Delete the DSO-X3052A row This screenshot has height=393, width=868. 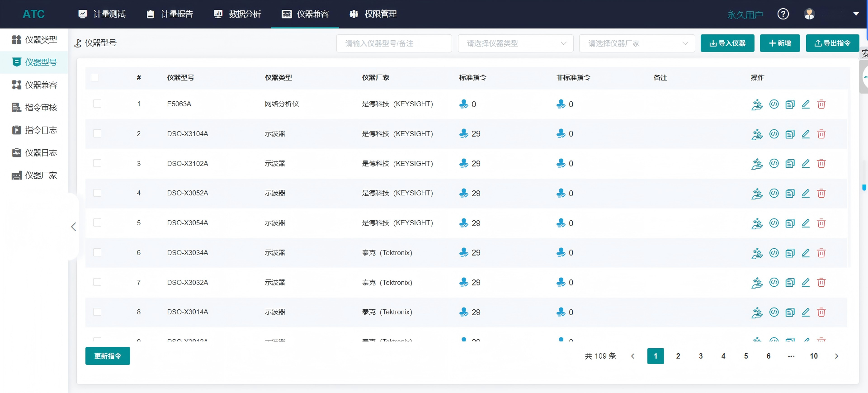[x=821, y=193]
